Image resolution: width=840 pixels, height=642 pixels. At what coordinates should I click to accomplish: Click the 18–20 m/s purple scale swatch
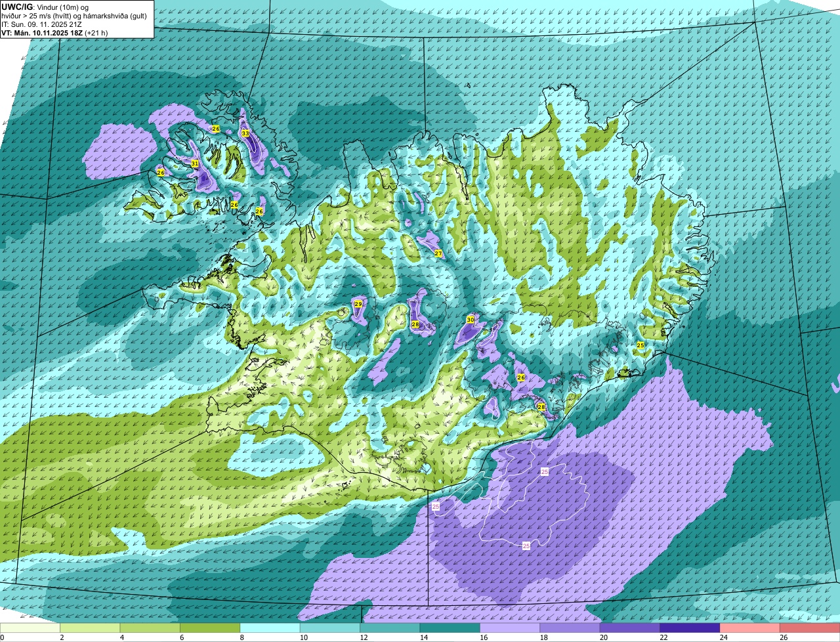tap(570, 628)
